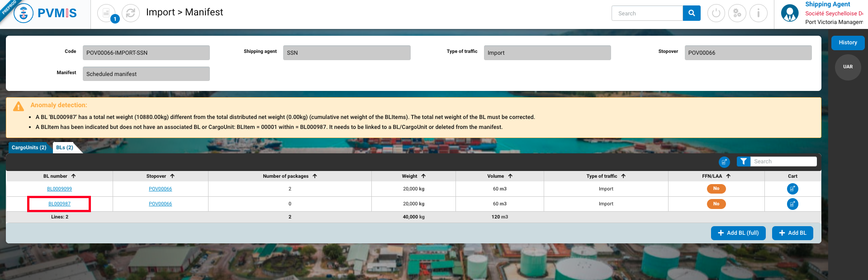Click the refresh arrows icon in header

click(x=131, y=13)
